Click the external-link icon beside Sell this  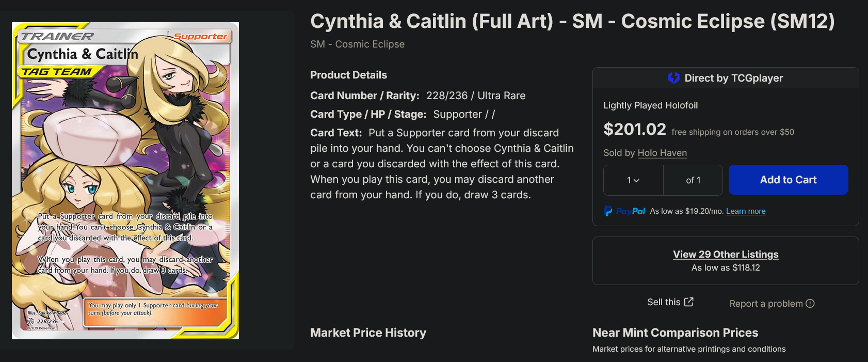689,302
